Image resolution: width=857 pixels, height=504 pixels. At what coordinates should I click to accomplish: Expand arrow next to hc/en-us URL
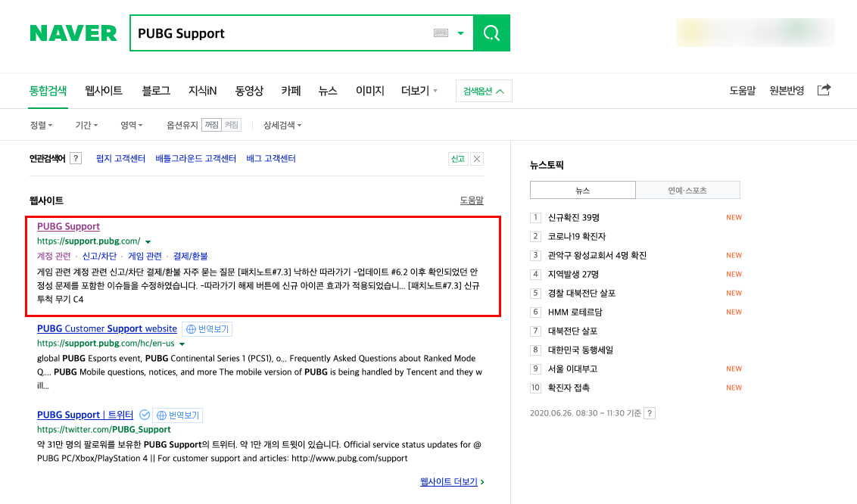(182, 344)
